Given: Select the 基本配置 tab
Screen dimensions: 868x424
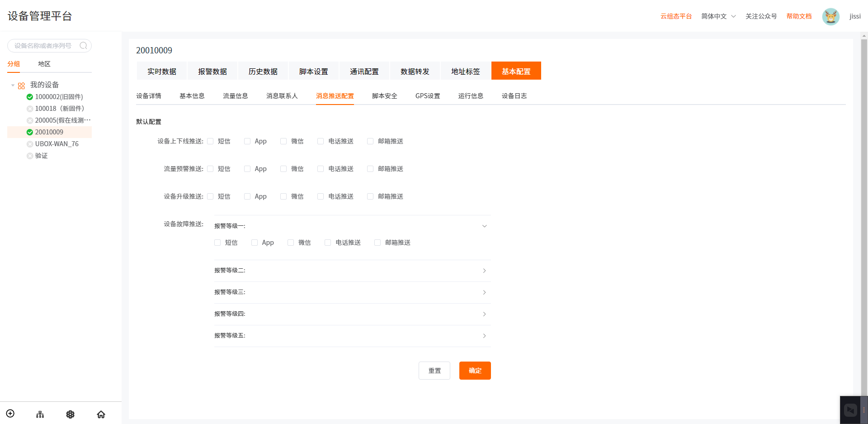Looking at the screenshot, I should point(516,71).
